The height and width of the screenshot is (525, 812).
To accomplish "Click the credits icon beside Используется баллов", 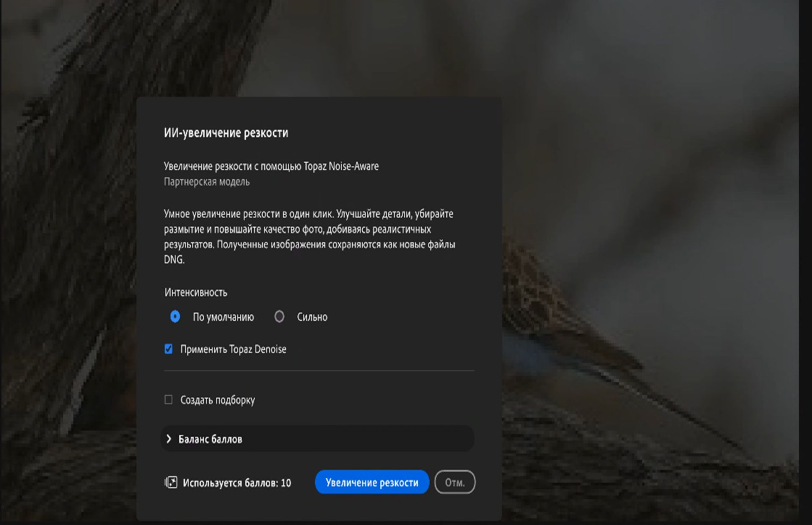I will click(171, 482).
